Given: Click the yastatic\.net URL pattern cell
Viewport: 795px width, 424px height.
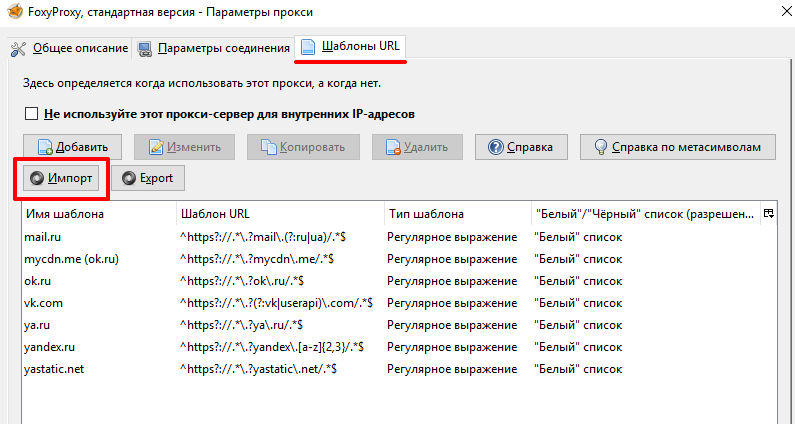Looking at the screenshot, I should (x=259, y=370).
